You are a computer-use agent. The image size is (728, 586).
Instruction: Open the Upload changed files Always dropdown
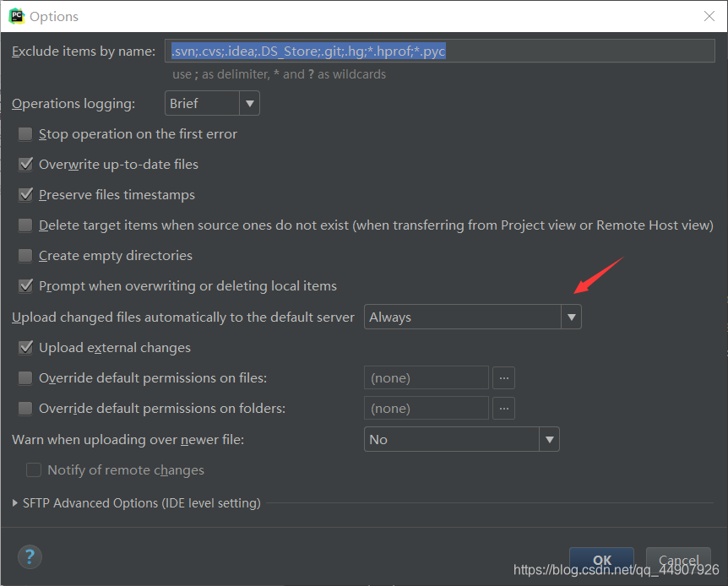473,317
